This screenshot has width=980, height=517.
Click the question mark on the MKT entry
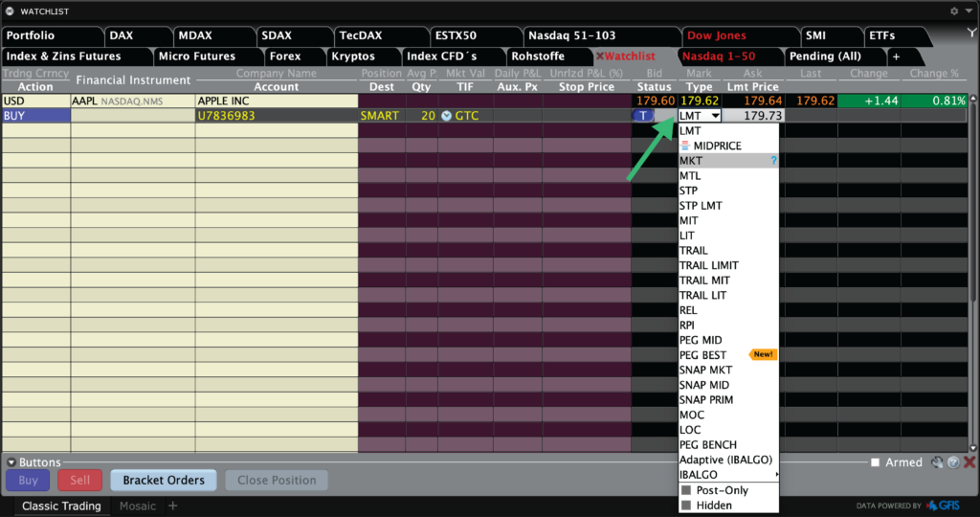click(773, 161)
